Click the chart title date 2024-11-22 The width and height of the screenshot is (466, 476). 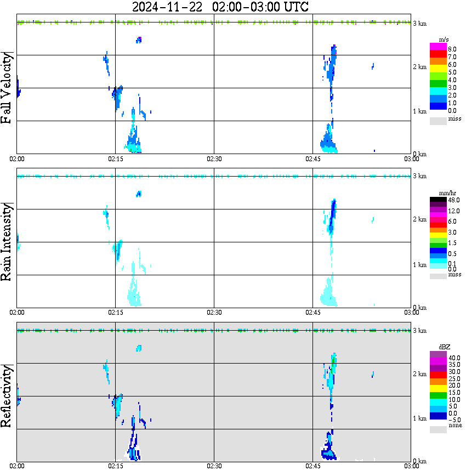(167, 7)
